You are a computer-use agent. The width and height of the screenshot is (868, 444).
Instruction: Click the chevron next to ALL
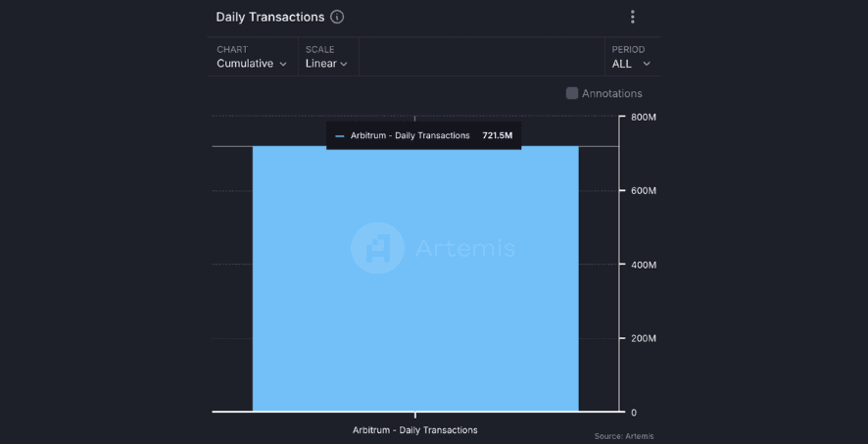647,65
